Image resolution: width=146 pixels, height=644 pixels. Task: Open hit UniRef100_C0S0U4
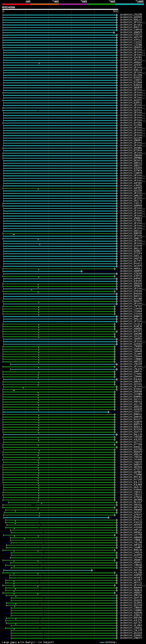click(x=131, y=314)
